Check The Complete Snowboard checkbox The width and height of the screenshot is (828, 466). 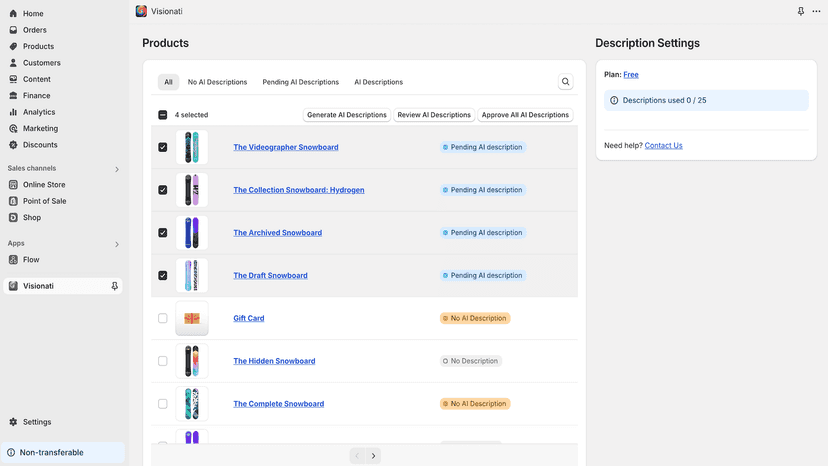point(163,404)
